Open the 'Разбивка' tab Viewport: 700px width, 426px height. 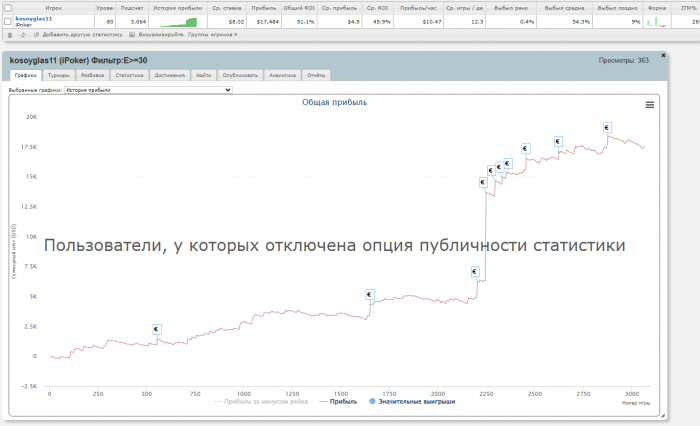pyautogui.click(x=92, y=75)
